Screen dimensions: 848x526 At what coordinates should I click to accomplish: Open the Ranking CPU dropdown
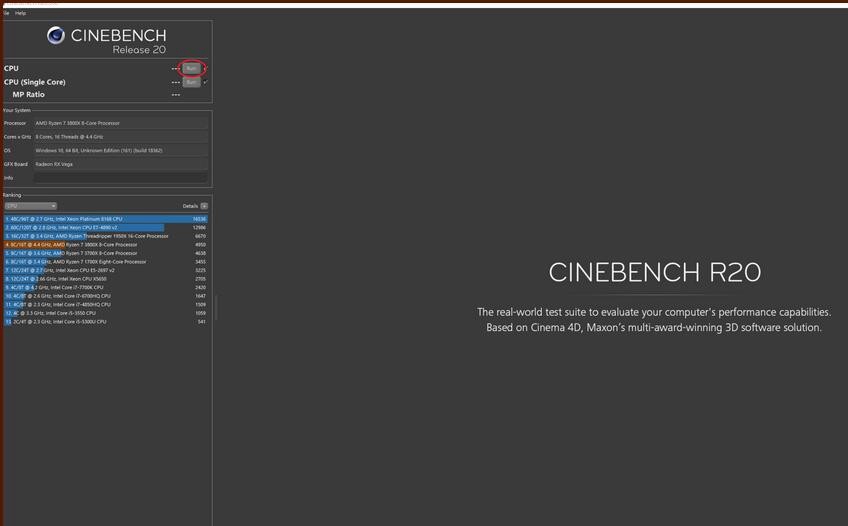coord(30,206)
